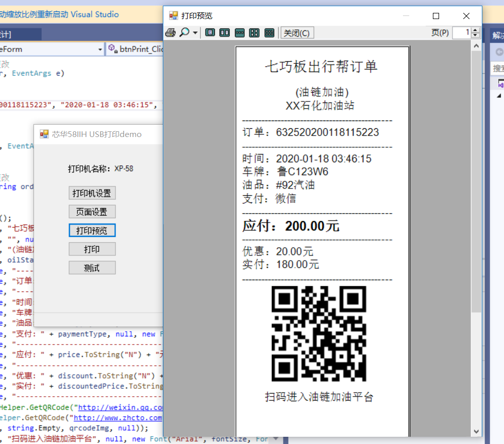The height and width of the screenshot is (444, 504).
Task: Click the page number input field
Action: pos(462,32)
